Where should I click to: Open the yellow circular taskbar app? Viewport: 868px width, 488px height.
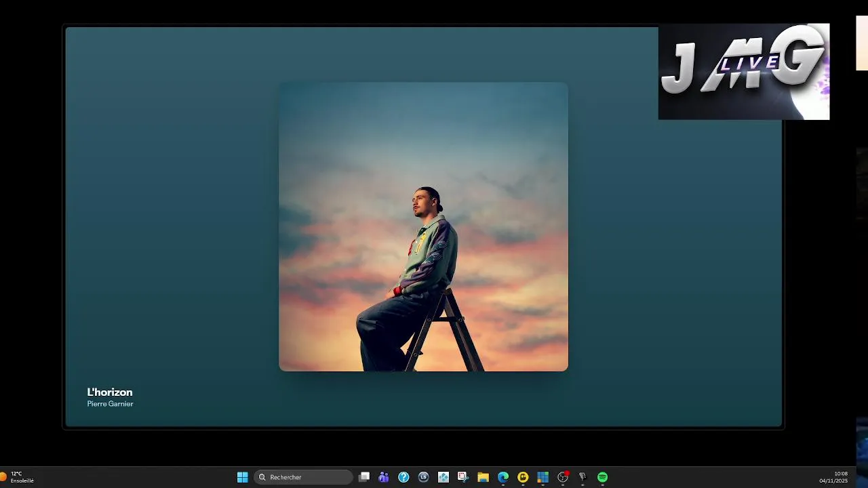pyautogui.click(x=523, y=477)
